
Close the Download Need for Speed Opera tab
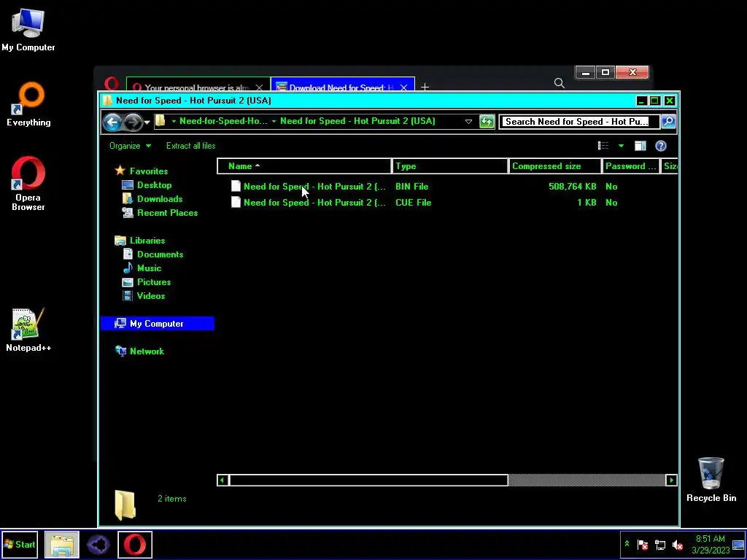(404, 87)
